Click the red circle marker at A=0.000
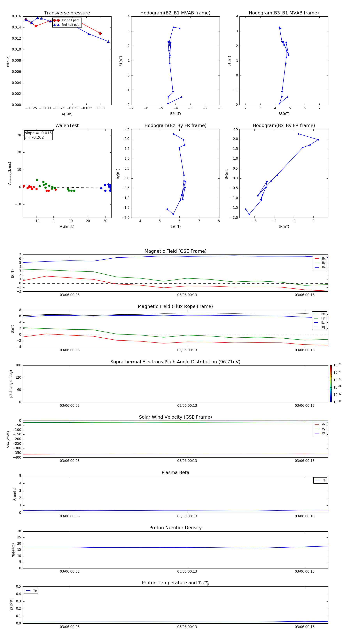The width and height of the screenshot is (351, 644). coord(100,34)
